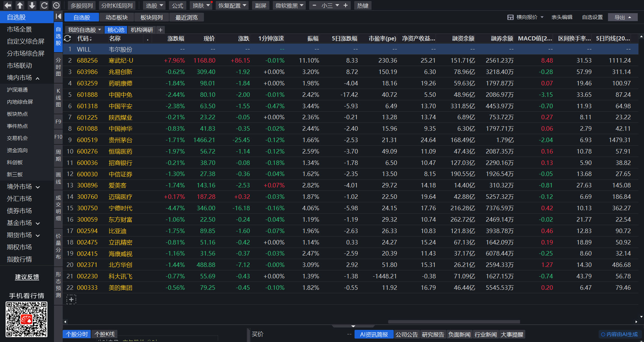Sort the table by the 代码 column header
Viewport: 644px width, 342px height.
pyautogui.click(x=84, y=38)
